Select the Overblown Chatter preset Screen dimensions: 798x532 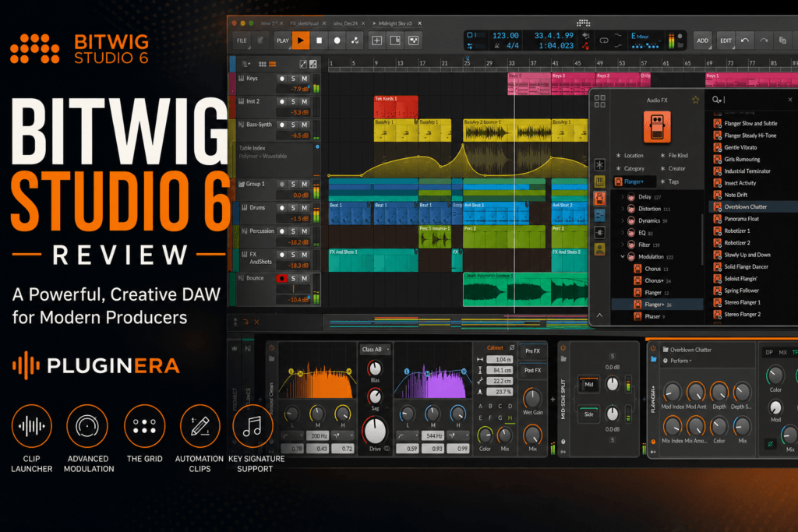tap(754, 207)
